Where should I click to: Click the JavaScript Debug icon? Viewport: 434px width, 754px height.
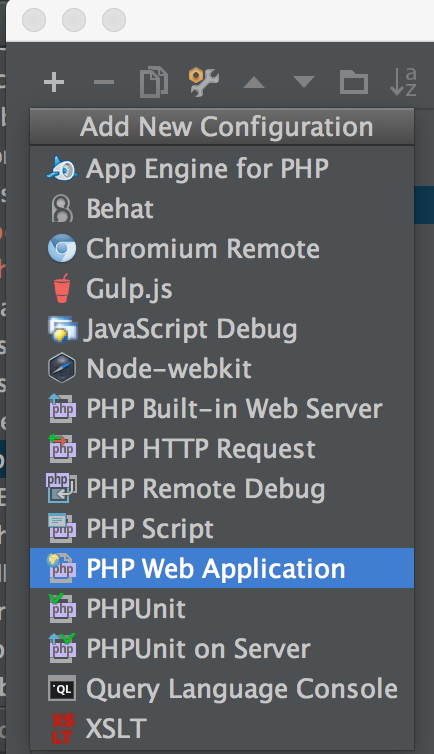(x=62, y=329)
